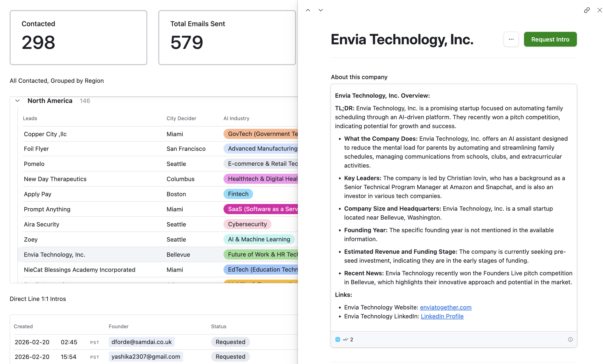
Task: Open the Pomelo lead row
Action: (160, 164)
